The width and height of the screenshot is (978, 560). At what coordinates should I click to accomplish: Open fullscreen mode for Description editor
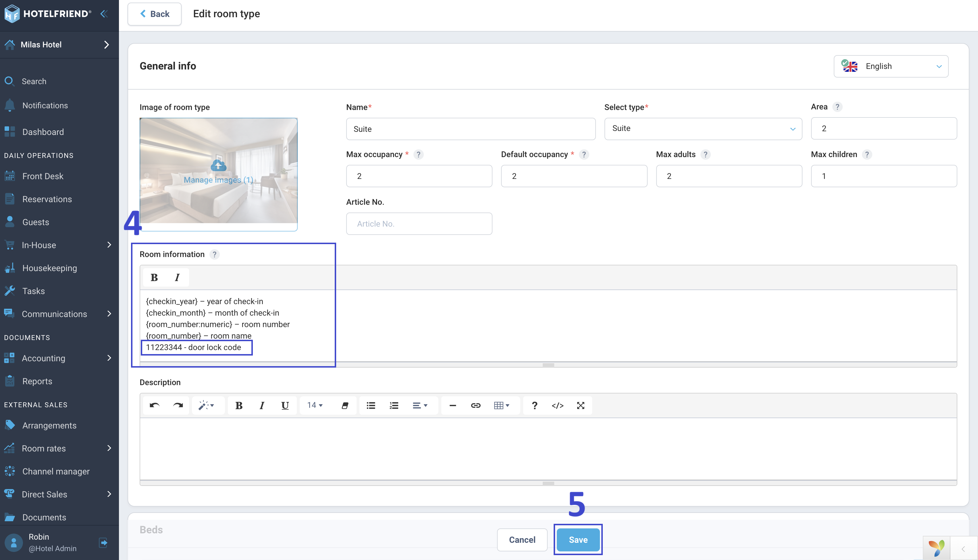click(581, 405)
